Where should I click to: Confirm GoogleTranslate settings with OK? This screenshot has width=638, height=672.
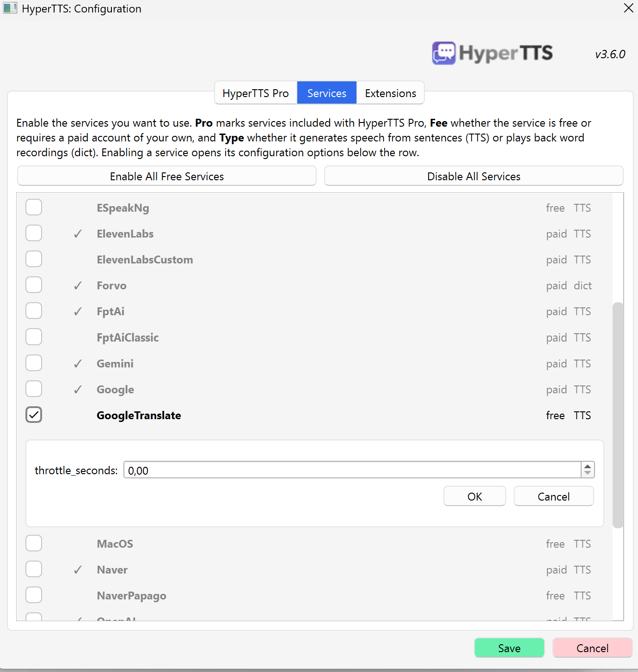[475, 496]
